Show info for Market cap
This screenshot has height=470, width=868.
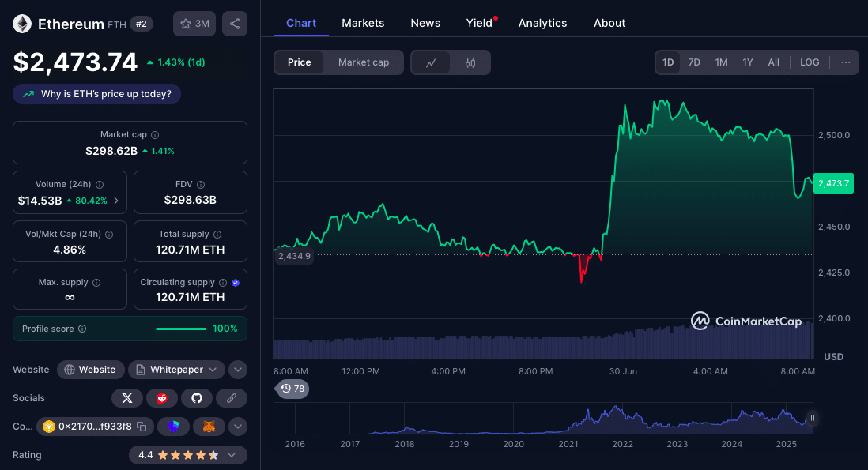155,135
